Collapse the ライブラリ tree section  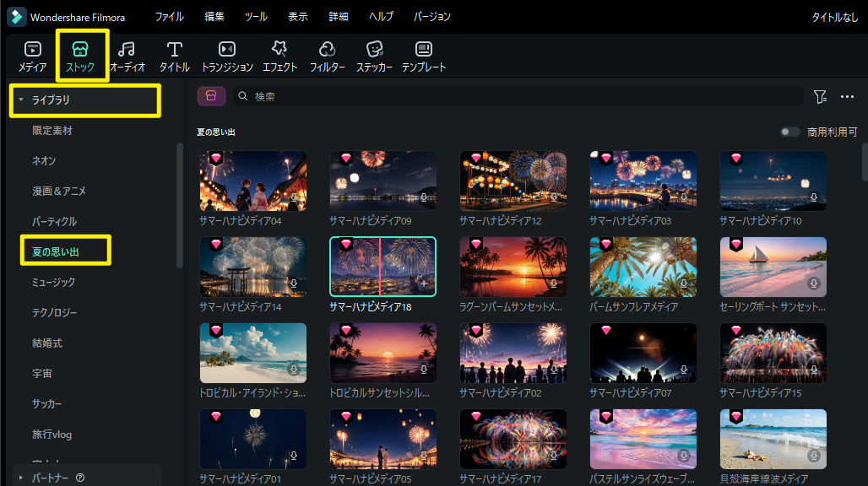[x=21, y=100]
